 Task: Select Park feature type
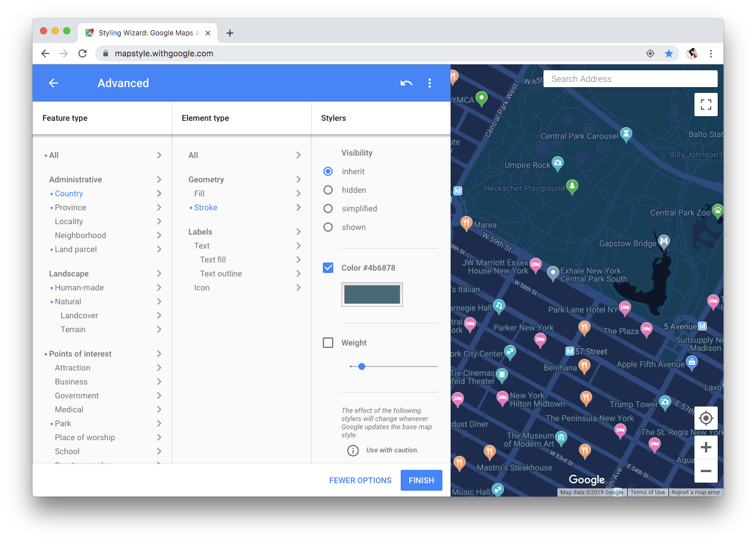[x=63, y=423]
